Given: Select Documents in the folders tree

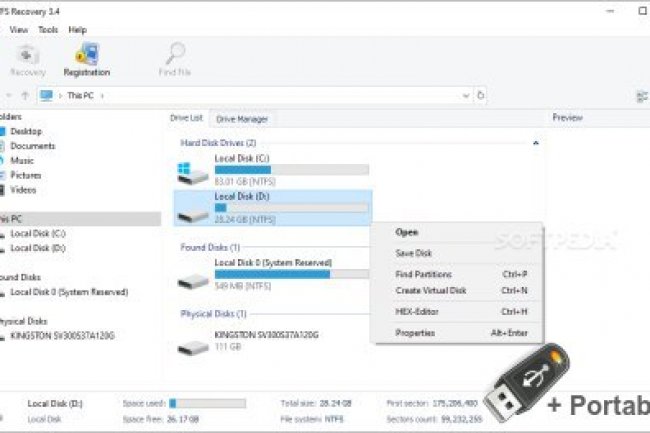Looking at the screenshot, I should tap(33, 146).
